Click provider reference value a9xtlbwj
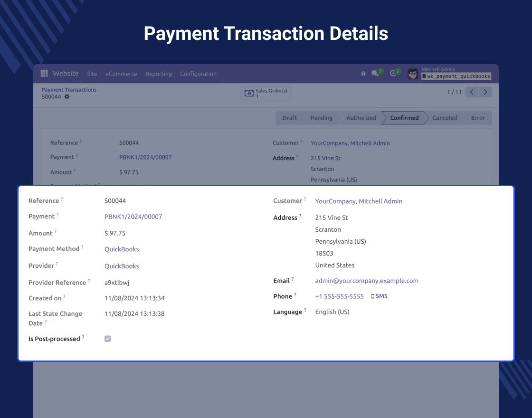This screenshot has height=418, width=532. tap(117, 283)
